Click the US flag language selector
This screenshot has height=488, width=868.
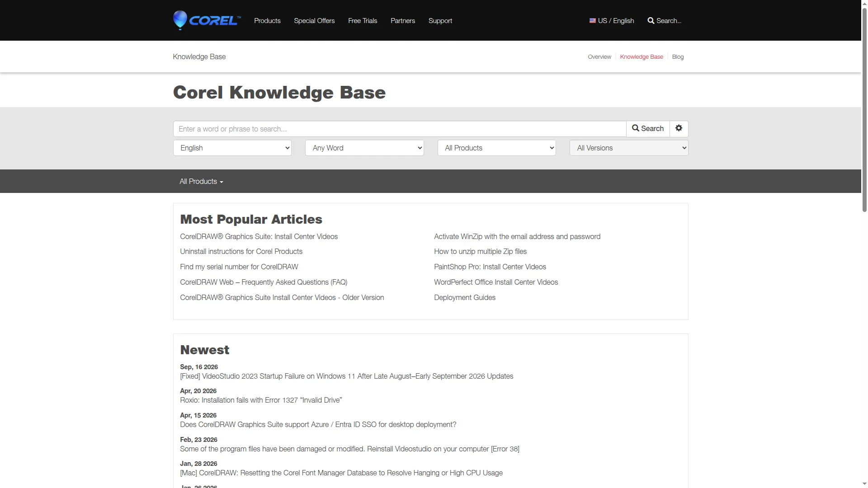pyautogui.click(x=611, y=21)
